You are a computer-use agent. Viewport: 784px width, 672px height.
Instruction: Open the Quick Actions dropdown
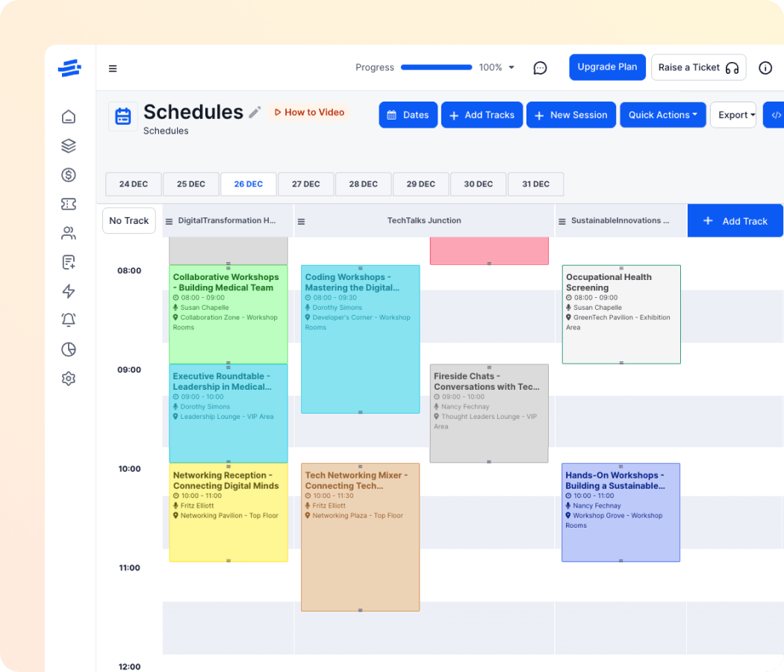click(663, 115)
